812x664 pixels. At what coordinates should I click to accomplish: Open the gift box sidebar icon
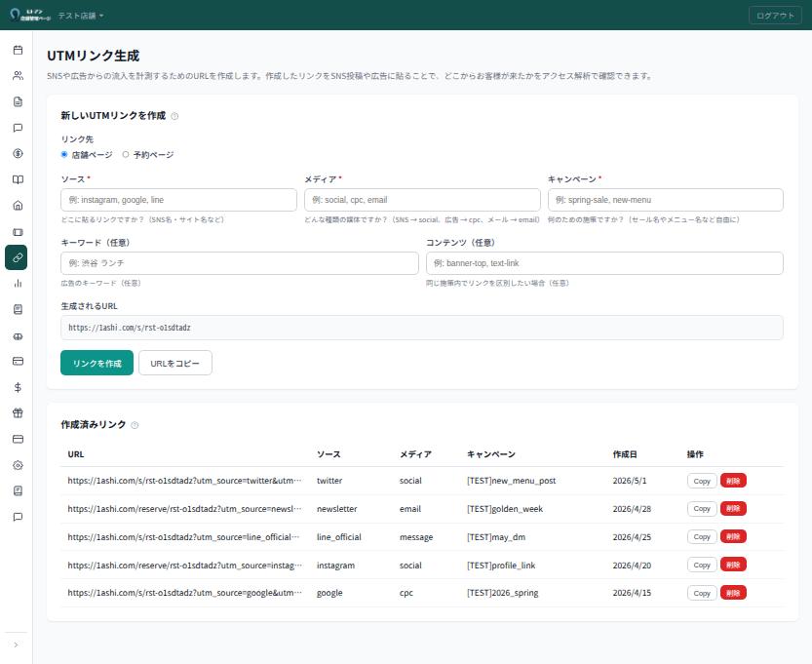[x=18, y=412]
